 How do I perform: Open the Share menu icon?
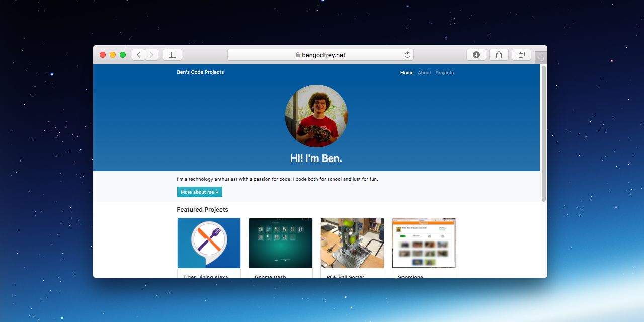tap(499, 54)
